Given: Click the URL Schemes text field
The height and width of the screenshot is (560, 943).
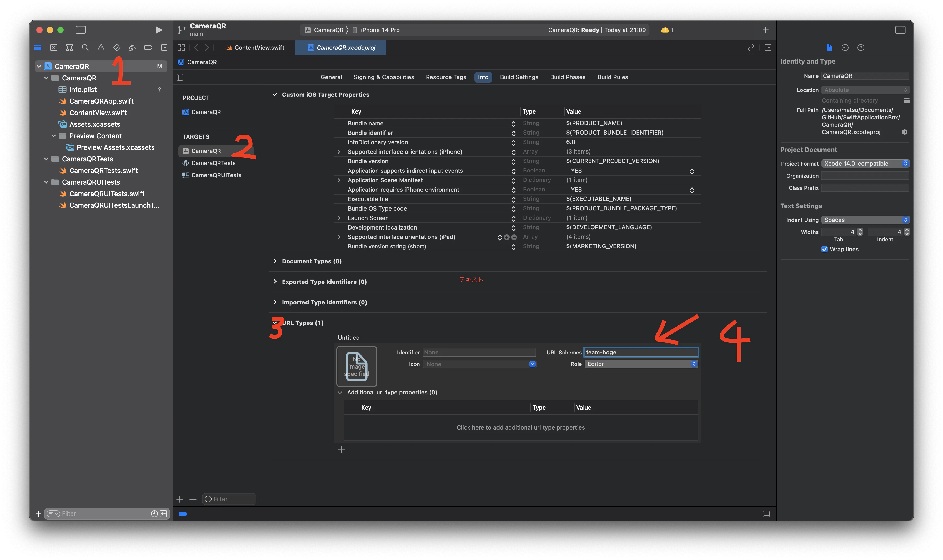Looking at the screenshot, I should (641, 352).
